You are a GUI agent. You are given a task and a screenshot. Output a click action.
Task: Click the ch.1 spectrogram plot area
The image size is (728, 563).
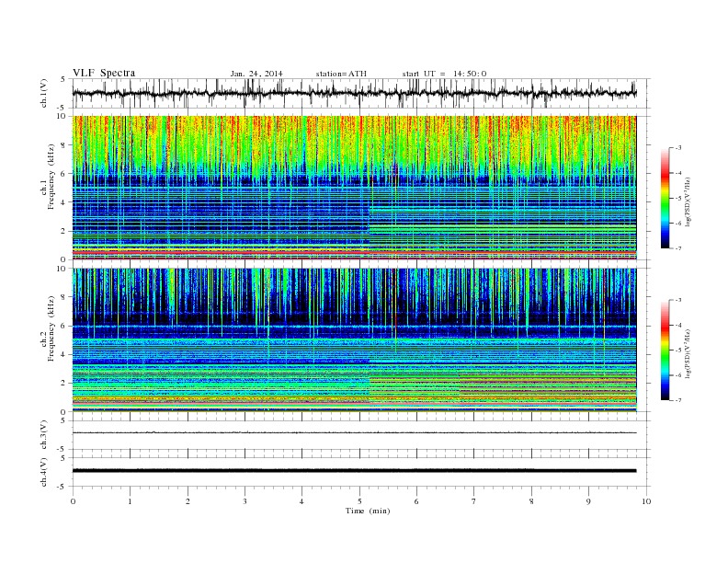pos(354,188)
